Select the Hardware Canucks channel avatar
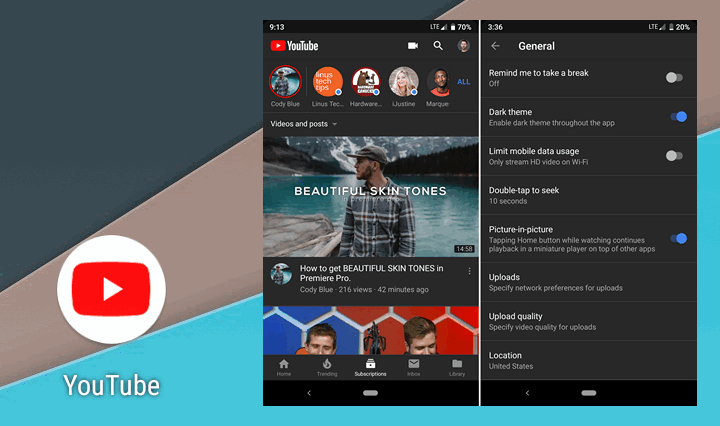Screen dimensions: 720x426 pyautogui.click(x=366, y=82)
